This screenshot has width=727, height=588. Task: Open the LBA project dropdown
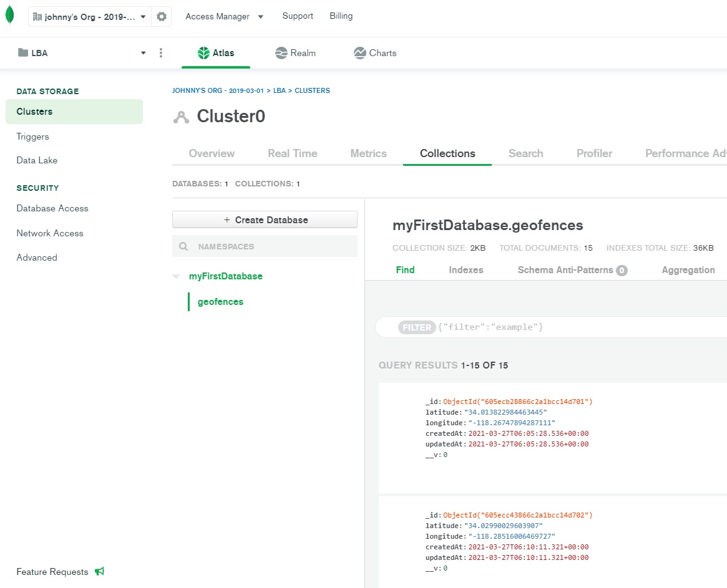click(x=82, y=53)
